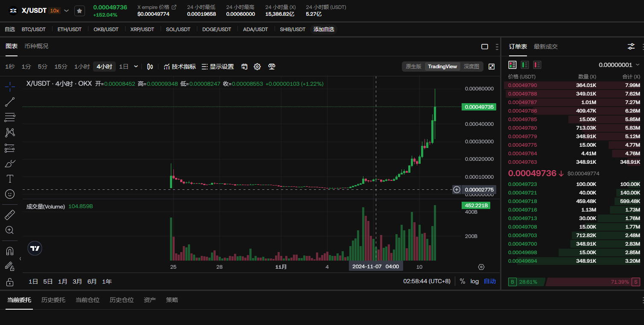The image size is (644, 325).
Task: Open the X empire price external link
Action: coord(174,7)
